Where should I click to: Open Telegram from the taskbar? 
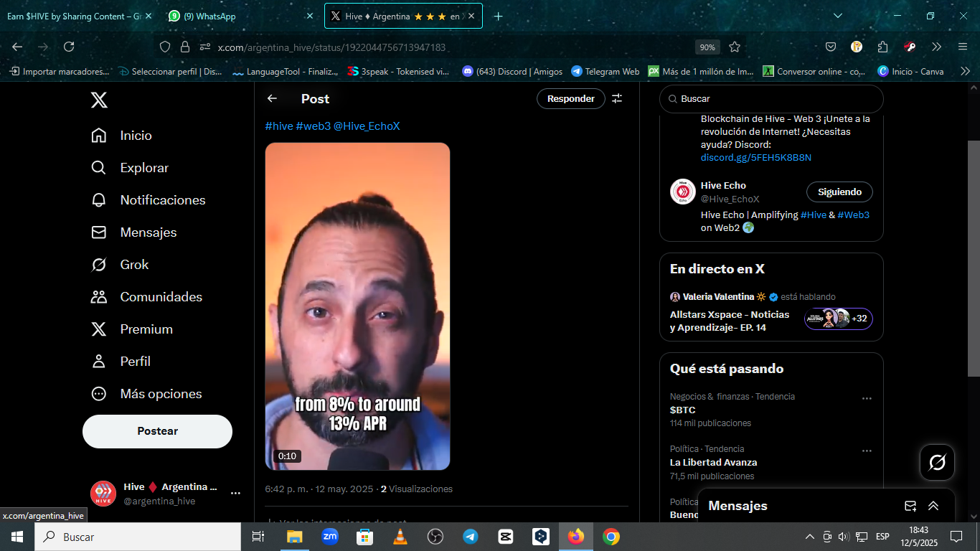(471, 537)
